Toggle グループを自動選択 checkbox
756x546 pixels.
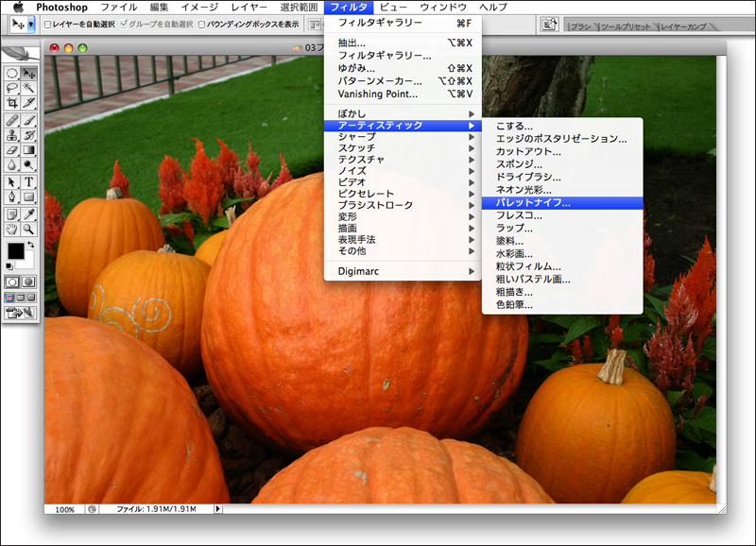coord(122,25)
